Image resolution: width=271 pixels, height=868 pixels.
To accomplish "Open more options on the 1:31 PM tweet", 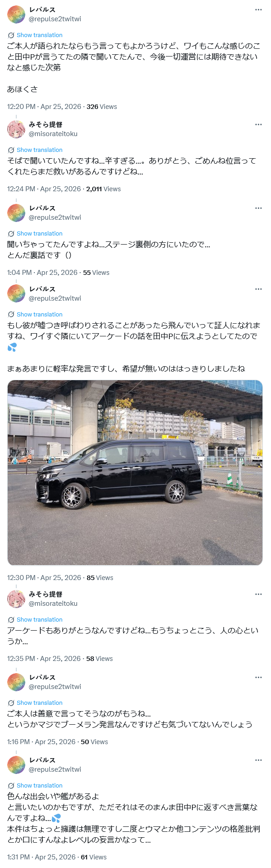I will (x=258, y=760).
